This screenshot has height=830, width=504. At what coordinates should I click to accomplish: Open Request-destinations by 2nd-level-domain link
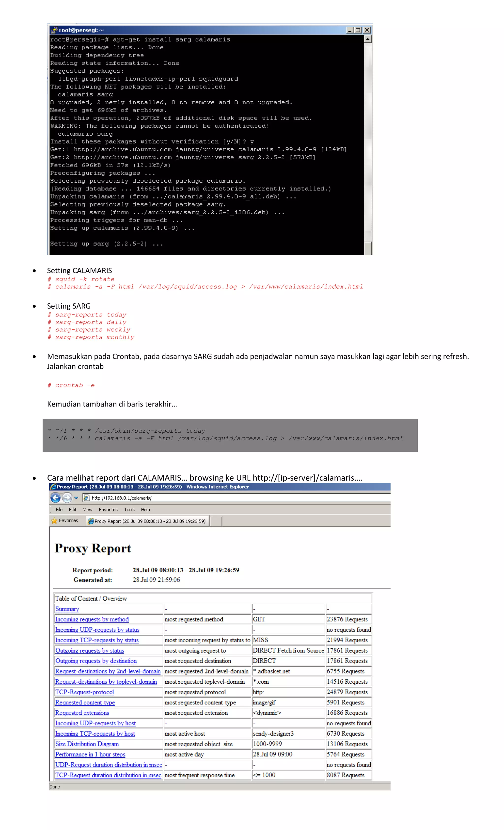(108, 671)
